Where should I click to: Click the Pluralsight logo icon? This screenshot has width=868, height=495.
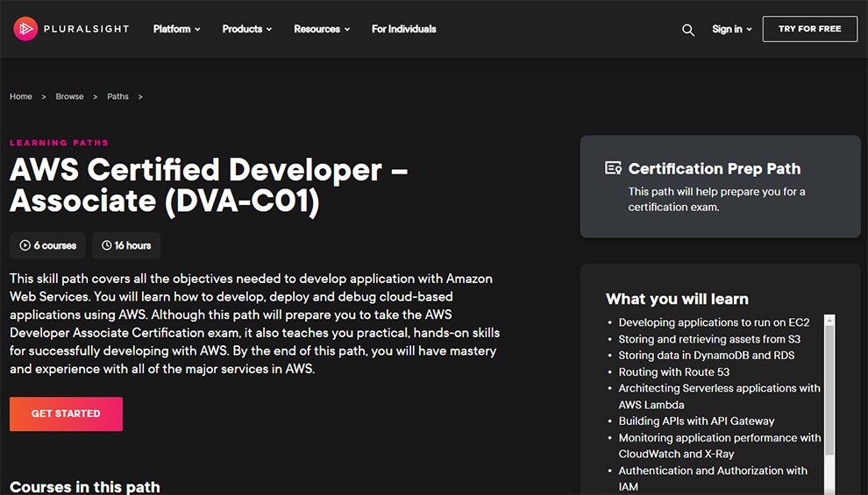25,29
